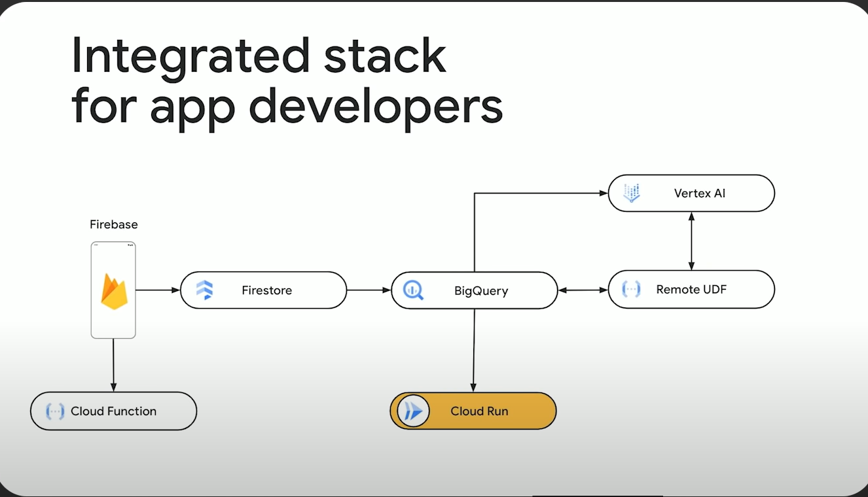Click the Vertex AI icon
The image size is (868, 497).
coord(632,193)
